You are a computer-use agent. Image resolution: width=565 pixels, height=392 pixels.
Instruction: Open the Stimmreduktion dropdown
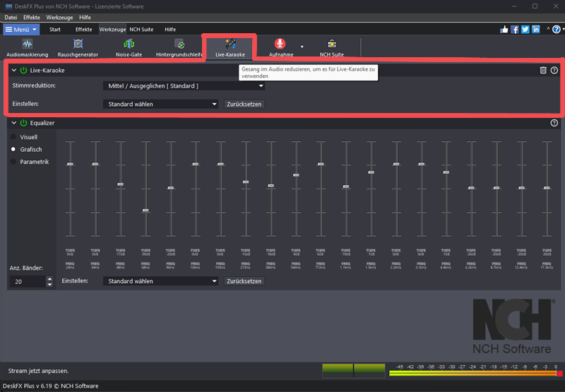click(x=184, y=85)
